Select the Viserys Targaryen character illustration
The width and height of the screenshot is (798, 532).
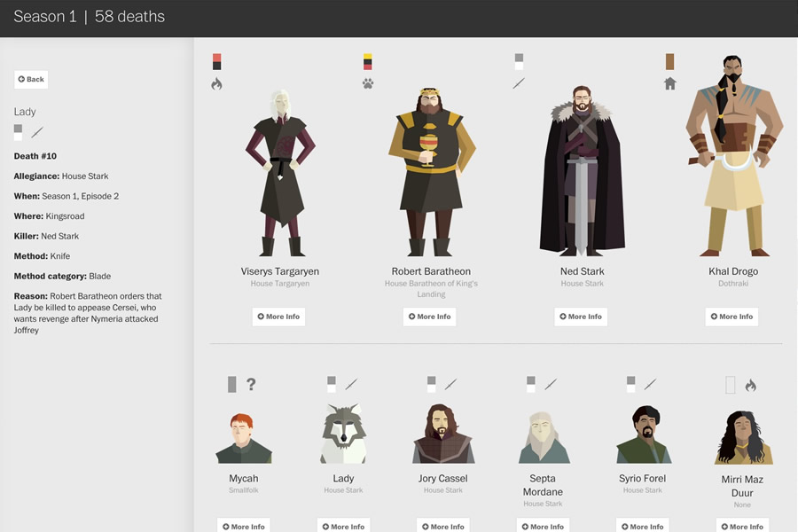pos(280,173)
